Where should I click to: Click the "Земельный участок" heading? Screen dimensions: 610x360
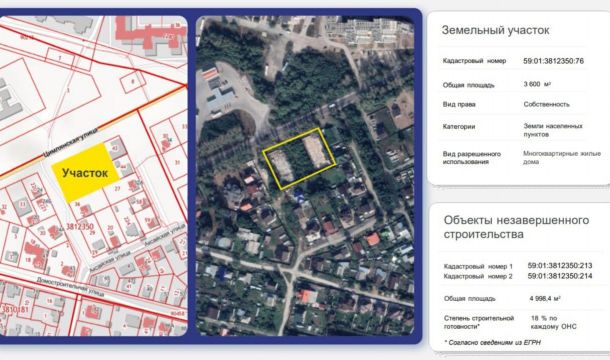[x=495, y=30]
